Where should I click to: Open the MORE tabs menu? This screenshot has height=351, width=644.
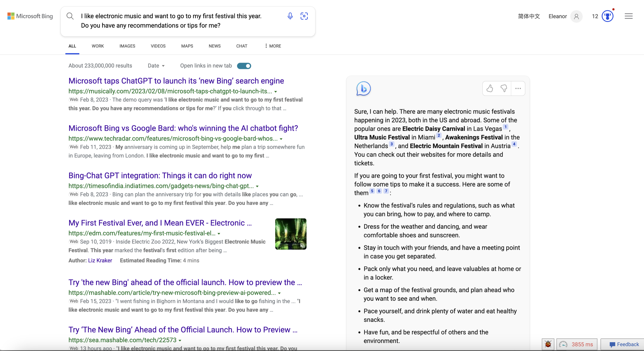[273, 46]
